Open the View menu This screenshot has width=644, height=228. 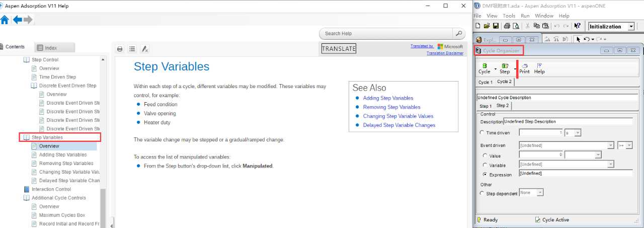click(492, 16)
